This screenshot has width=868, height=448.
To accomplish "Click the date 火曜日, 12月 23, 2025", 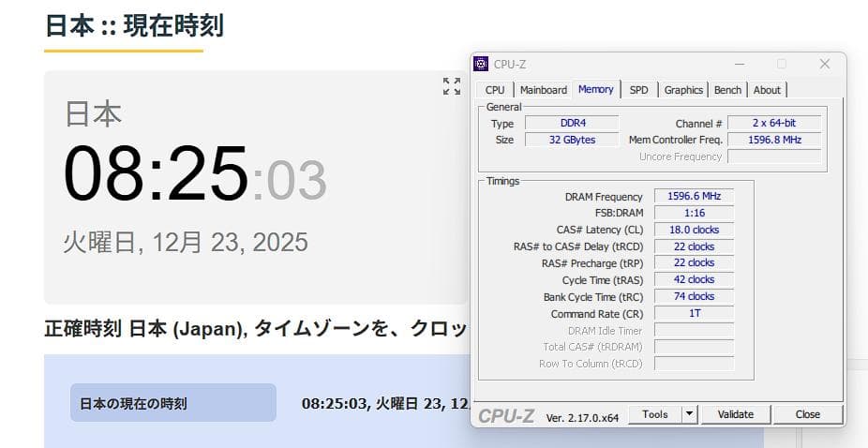I will (186, 243).
